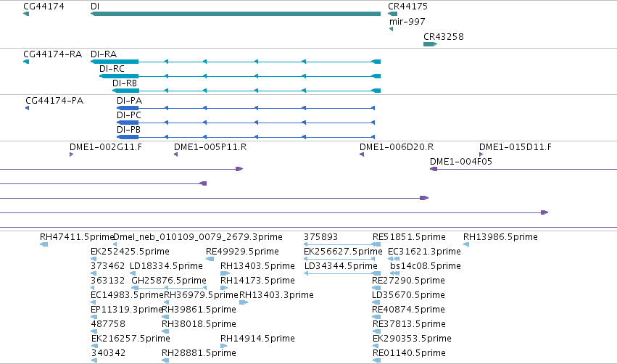Select the Dl gene span bar
Image resolution: width=617 pixels, height=364 pixels.
236,14
